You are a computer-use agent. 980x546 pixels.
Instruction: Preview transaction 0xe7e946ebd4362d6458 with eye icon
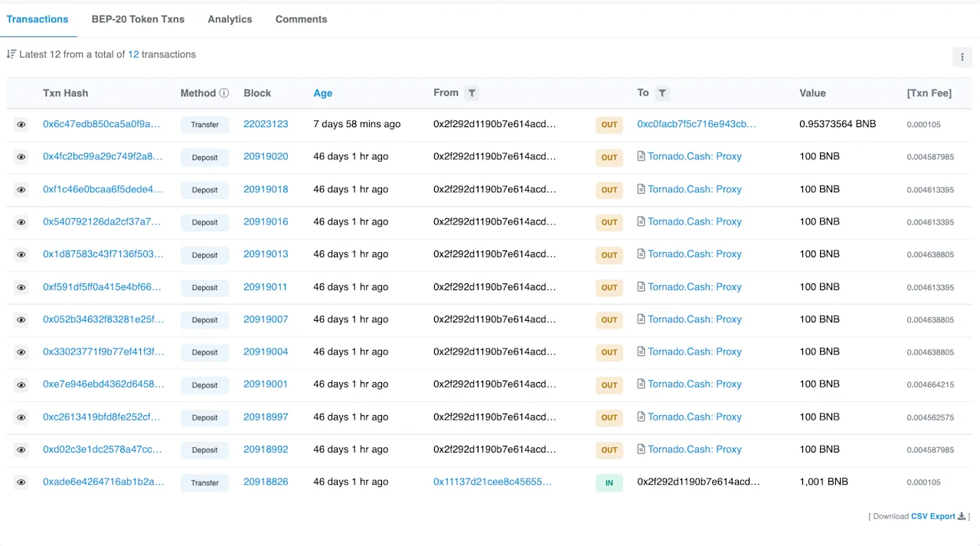(x=21, y=384)
